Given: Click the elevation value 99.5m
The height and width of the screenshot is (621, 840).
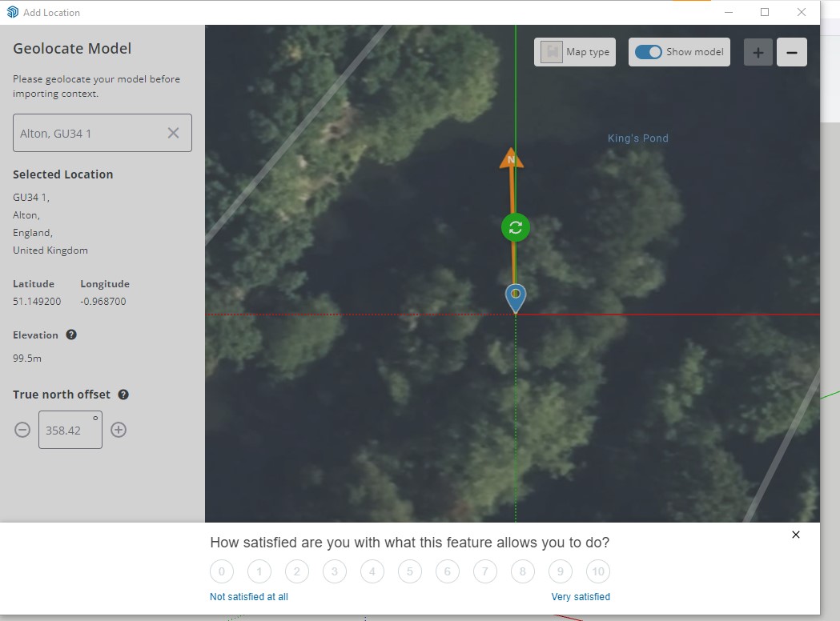Looking at the screenshot, I should pos(26,359).
